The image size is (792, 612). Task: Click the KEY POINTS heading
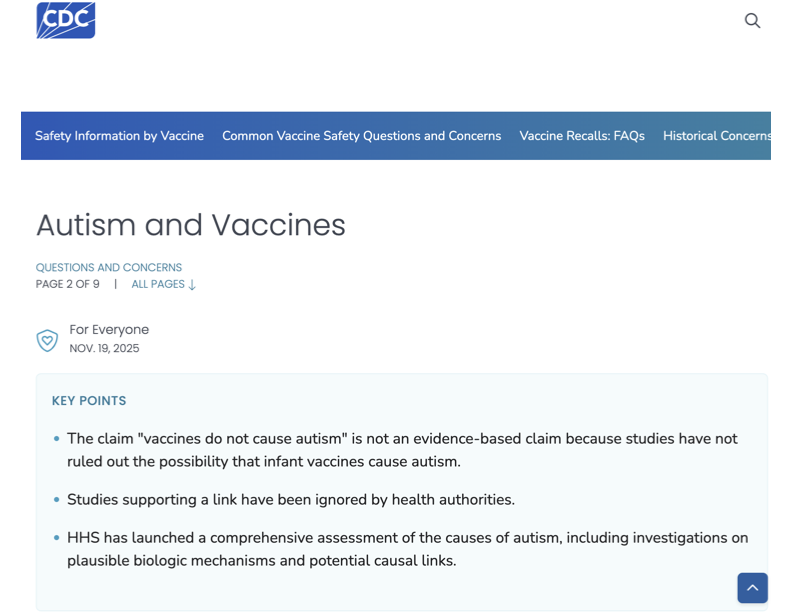pyautogui.click(x=89, y=401)
